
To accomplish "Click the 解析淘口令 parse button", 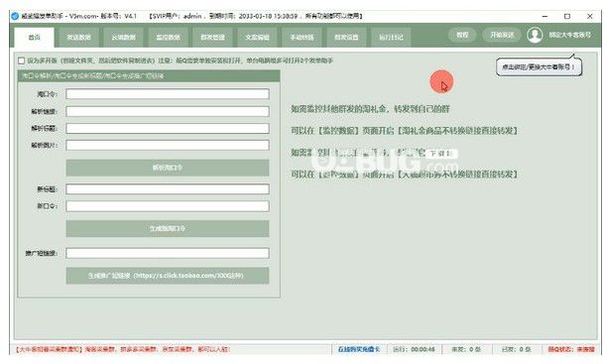I will (x=168, y=168).
